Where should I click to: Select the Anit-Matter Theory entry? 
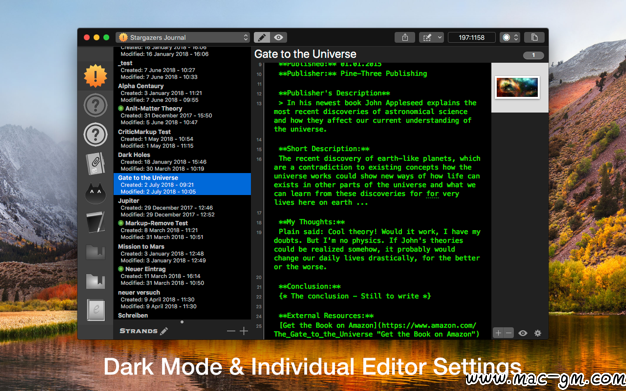(x=182, y=115)
